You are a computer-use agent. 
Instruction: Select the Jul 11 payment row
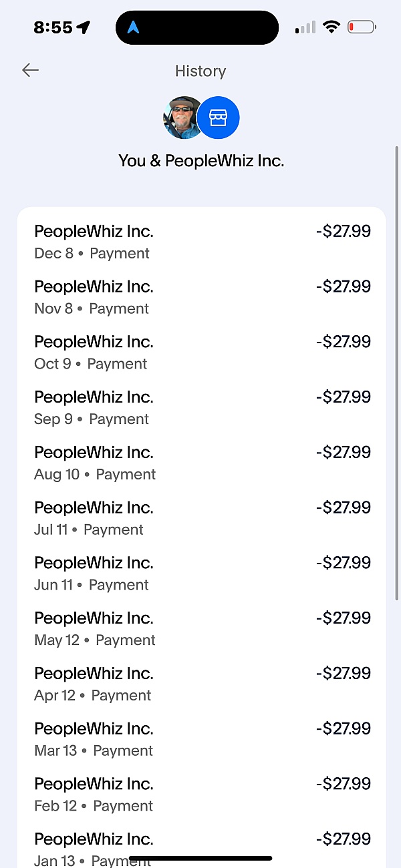(201, 519)
